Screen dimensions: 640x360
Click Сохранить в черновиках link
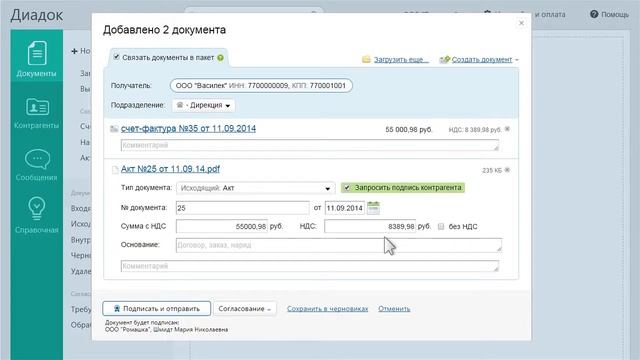pos(327,309)
